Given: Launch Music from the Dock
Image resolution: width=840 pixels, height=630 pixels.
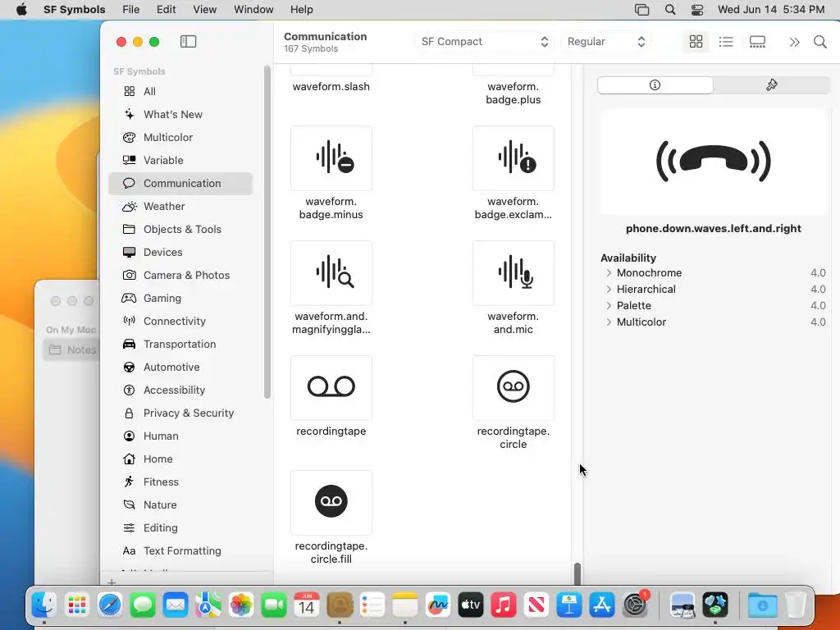Looking at the screenshot, I should (504, 605).
